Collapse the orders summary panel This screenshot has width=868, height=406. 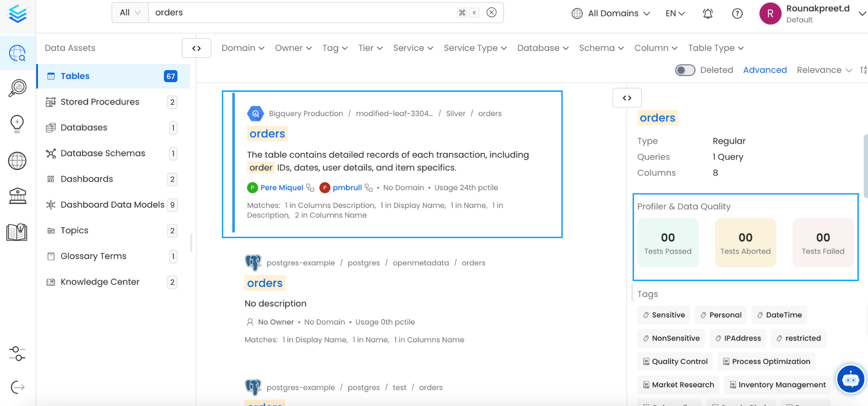(627, 98)
